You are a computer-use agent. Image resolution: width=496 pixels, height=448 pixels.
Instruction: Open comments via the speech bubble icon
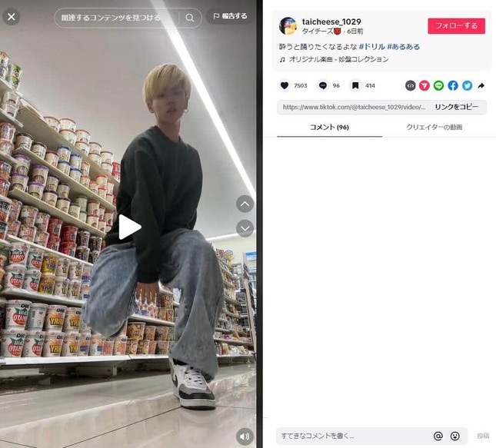pos(323,85)
